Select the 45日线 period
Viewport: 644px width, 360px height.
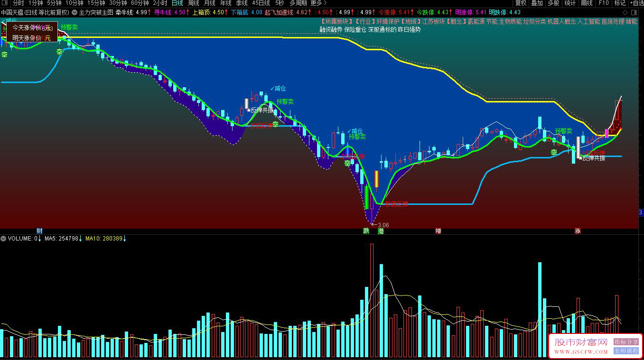tap(261, 3)
